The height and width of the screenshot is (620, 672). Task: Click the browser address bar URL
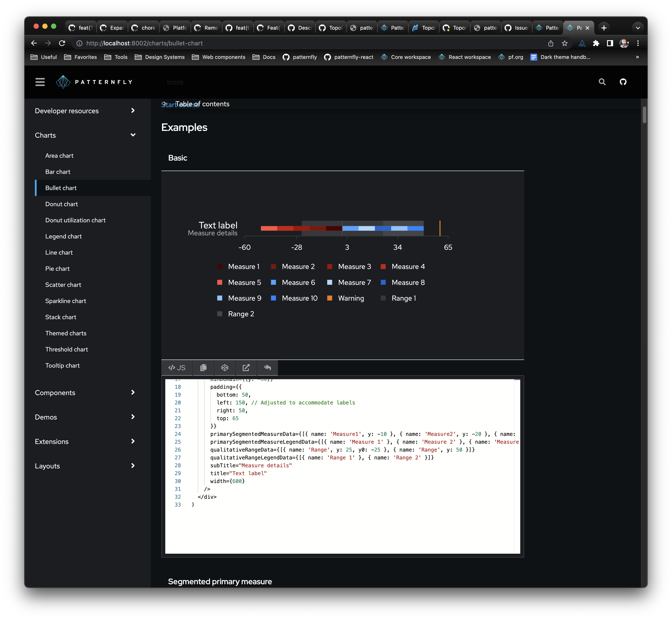[144, 43]
